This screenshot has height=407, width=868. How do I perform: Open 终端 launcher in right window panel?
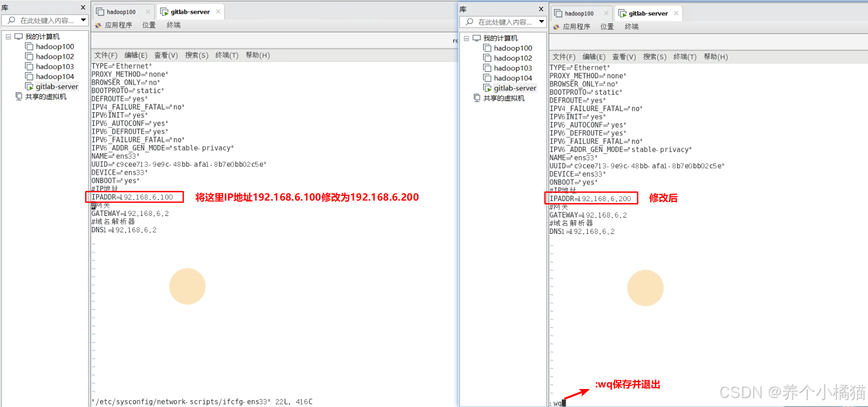click(x=631, y=26)
